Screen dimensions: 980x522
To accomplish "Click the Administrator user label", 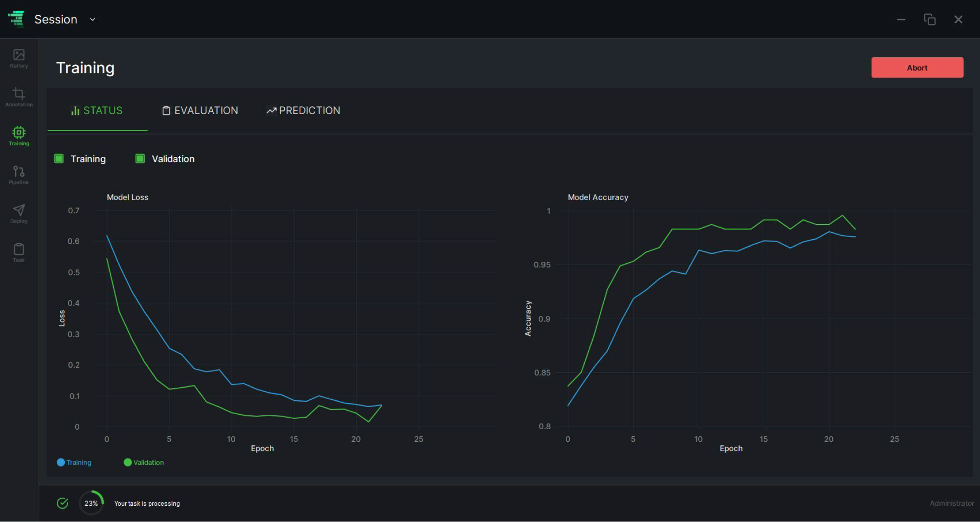I will click(x=951, y=503).
